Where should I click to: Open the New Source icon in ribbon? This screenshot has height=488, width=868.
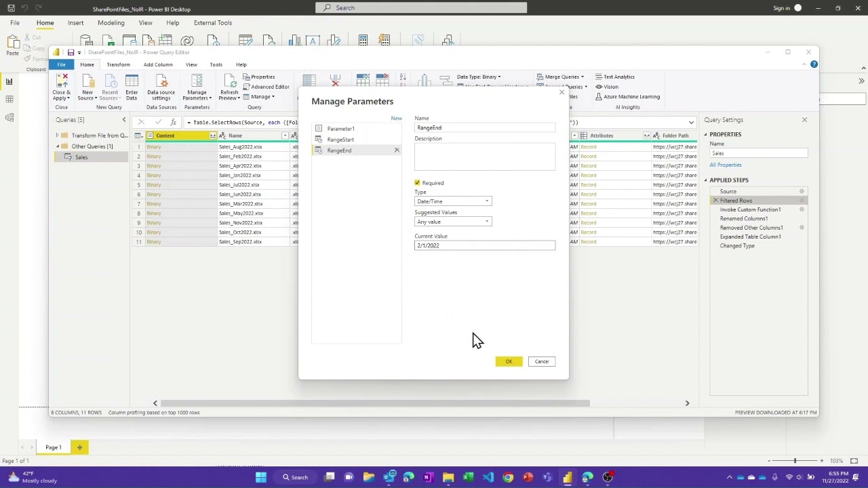pos(87,80)
